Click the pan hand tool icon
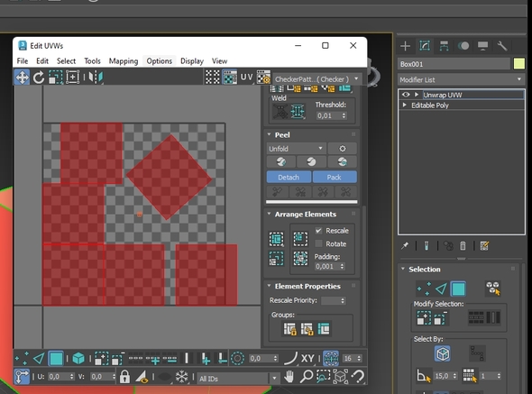This screenshot has width=532, height=394. pyautogui.click(x=289, y=376)
